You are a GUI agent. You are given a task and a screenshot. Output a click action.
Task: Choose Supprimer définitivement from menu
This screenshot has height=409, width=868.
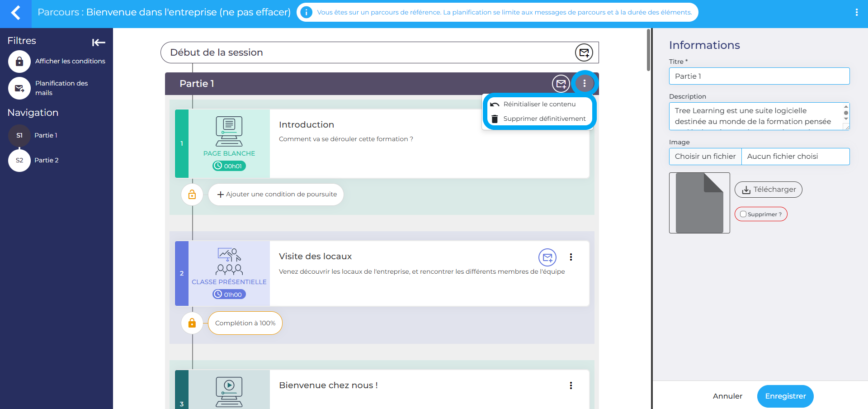tap(544, 119)
